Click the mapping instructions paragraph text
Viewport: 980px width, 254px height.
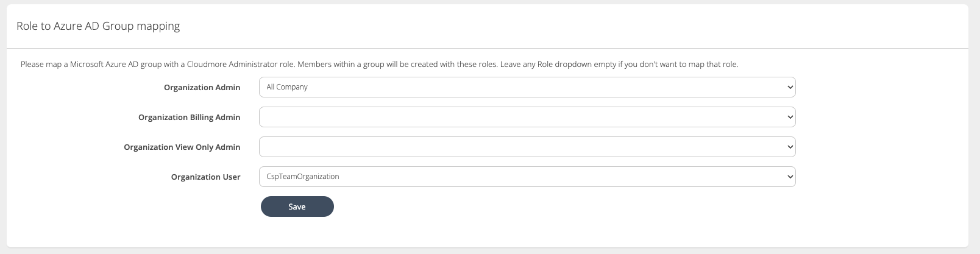point(379,64)
